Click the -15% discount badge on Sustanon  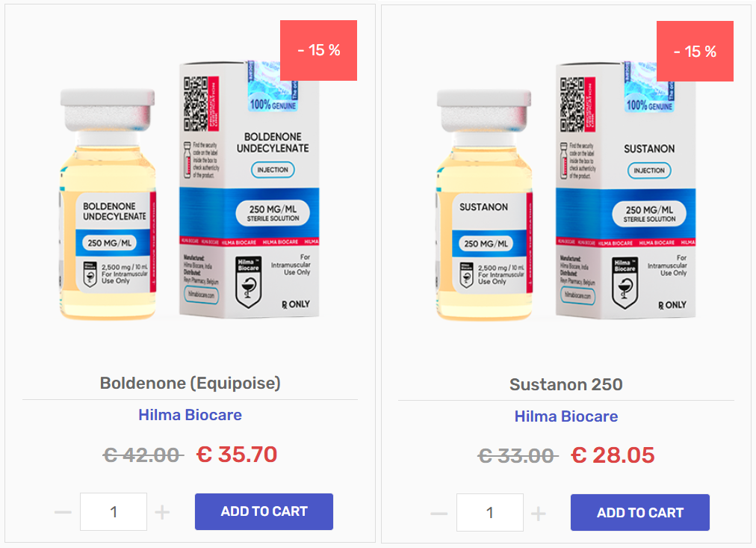click(x=695, y=51)
